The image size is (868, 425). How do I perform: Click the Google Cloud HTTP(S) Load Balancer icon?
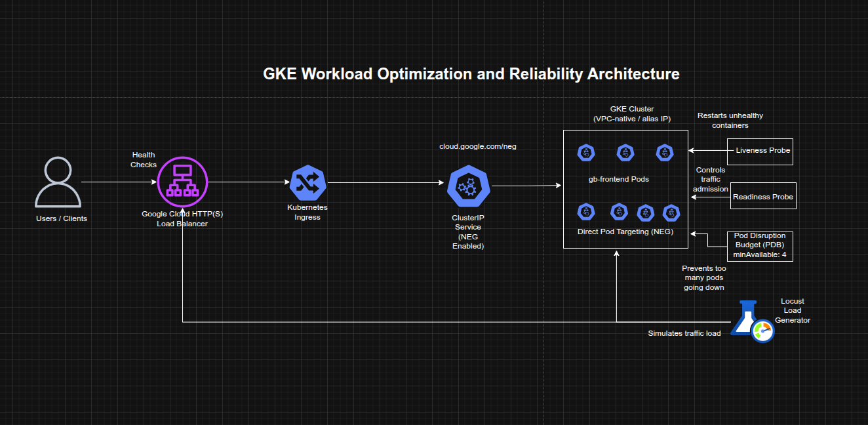pos(182,182)
